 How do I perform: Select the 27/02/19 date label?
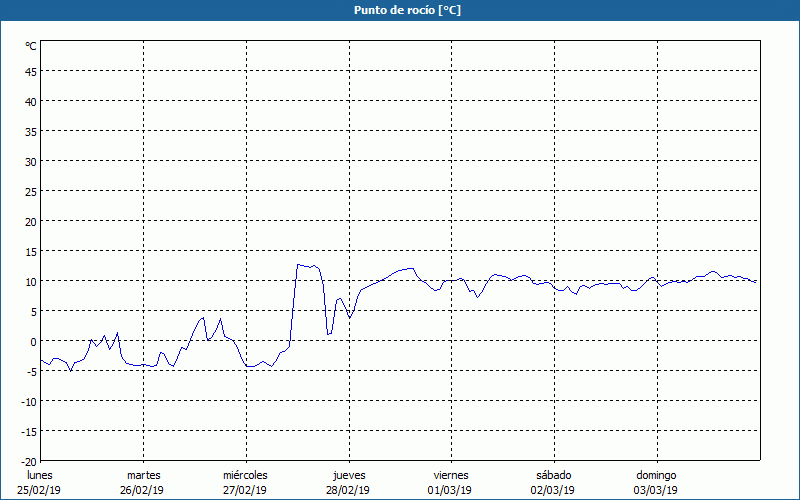click(x=244, y=490)
